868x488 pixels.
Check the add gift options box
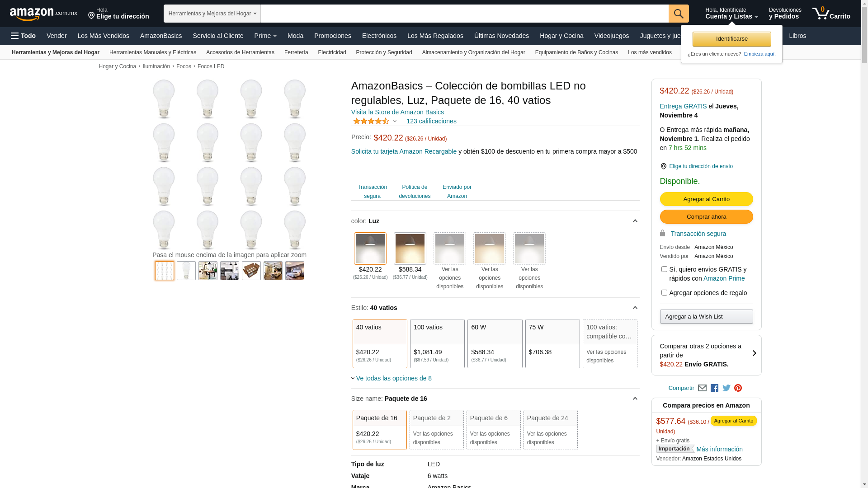(x=664, y=293)
